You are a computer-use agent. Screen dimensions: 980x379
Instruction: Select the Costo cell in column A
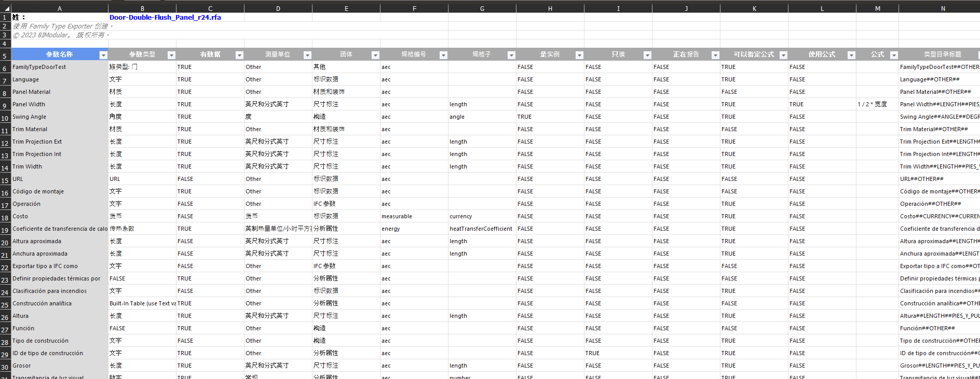point(60,216)
